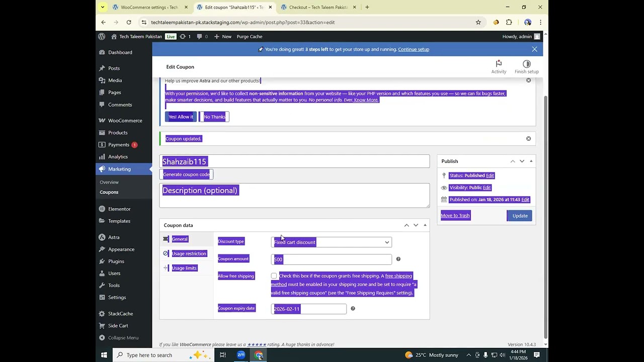Click the New plus item in admin bar

coord(222,36)
